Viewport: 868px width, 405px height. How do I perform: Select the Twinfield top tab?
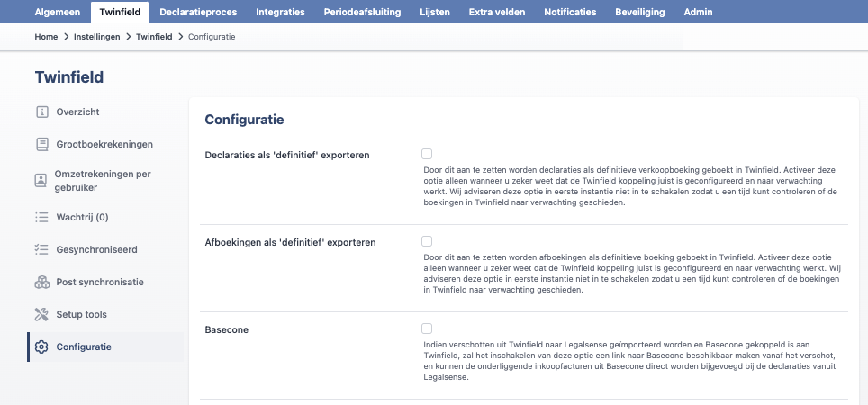tap(120, 12)
